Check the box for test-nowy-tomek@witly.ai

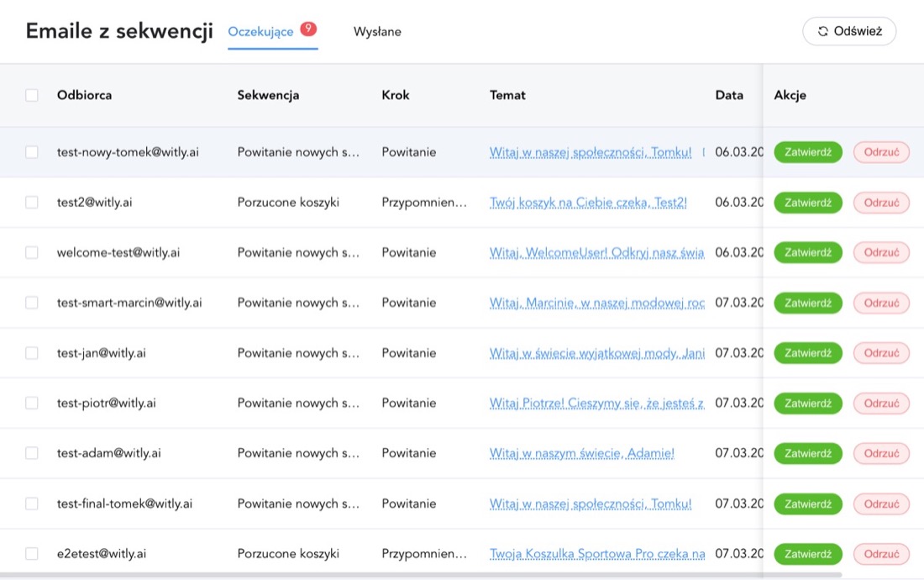tap(32, 152)
